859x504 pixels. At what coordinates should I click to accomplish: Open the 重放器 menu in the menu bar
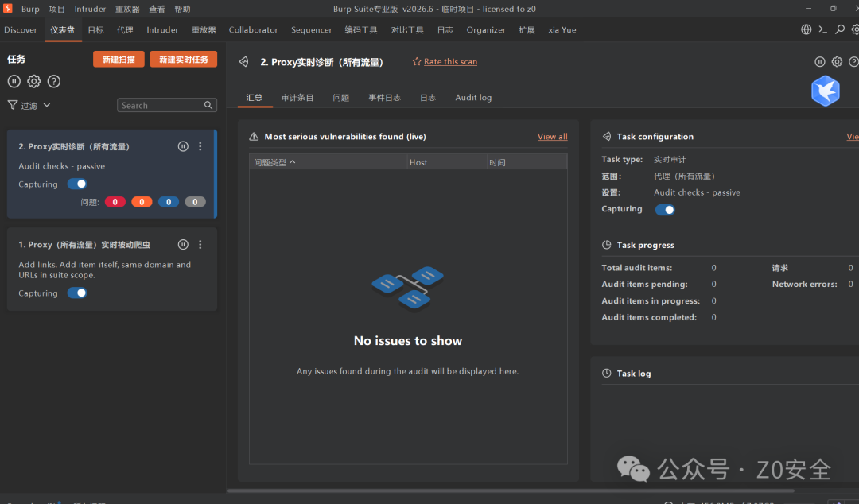127,9
